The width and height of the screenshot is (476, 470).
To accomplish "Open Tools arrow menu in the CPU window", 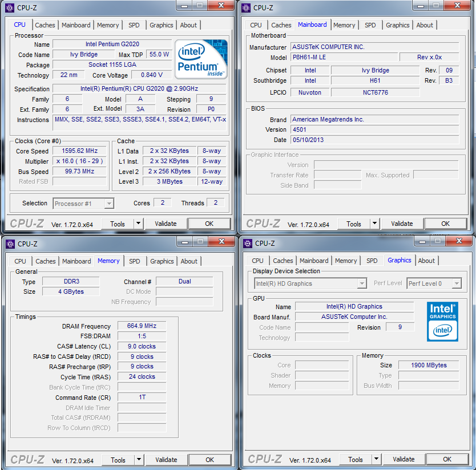I will point(138,224).
